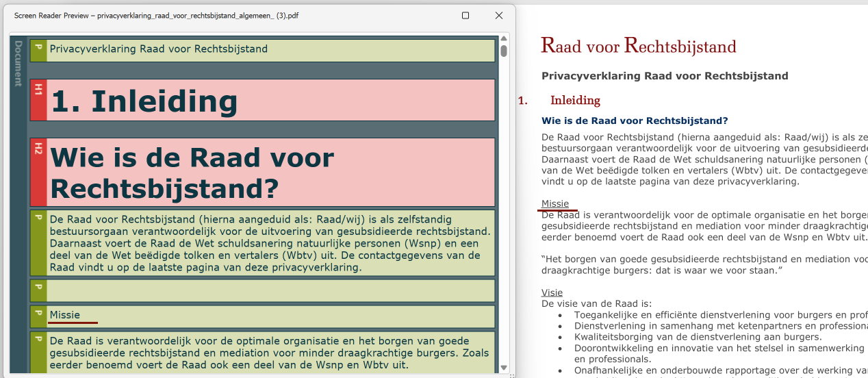Screen dimensions: 868x378
Task: Click bold 'Privacyverklaring Raad voor Rechtsbijstand' PDF title
Action: [x=665, y=76]
